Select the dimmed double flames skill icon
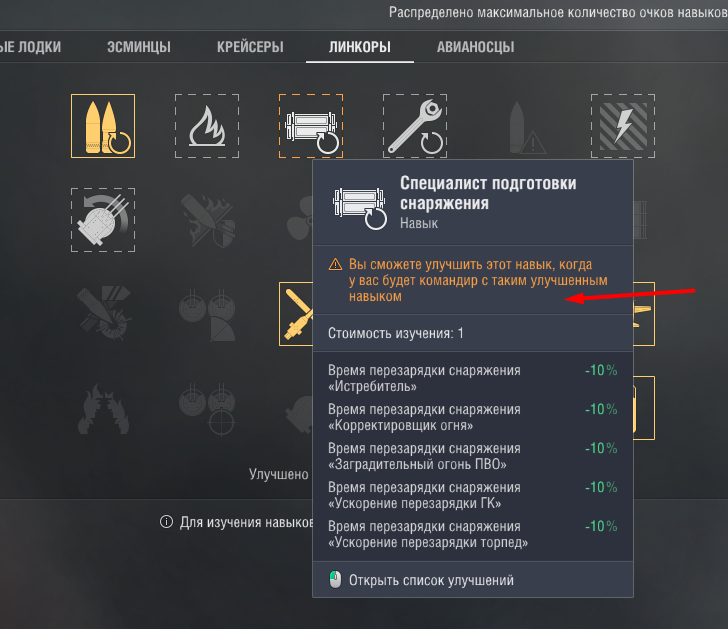This screenshot has width=728, height=629. click(103, 409)
